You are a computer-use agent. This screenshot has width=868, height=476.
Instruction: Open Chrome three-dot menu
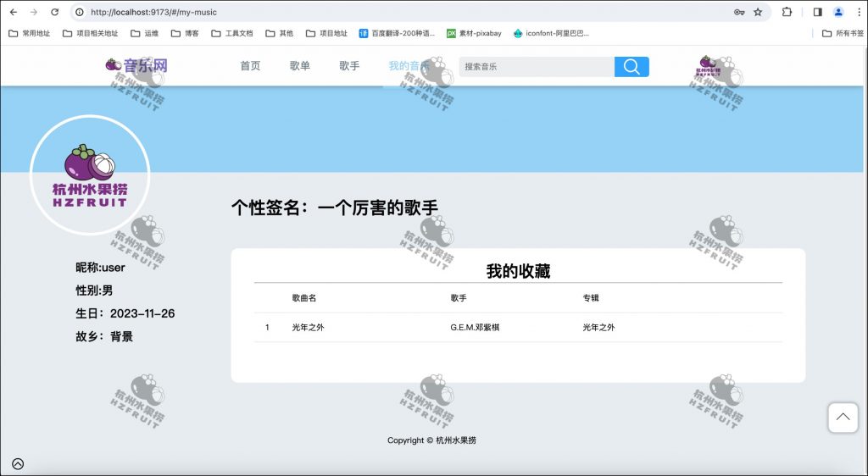[860, 12]
